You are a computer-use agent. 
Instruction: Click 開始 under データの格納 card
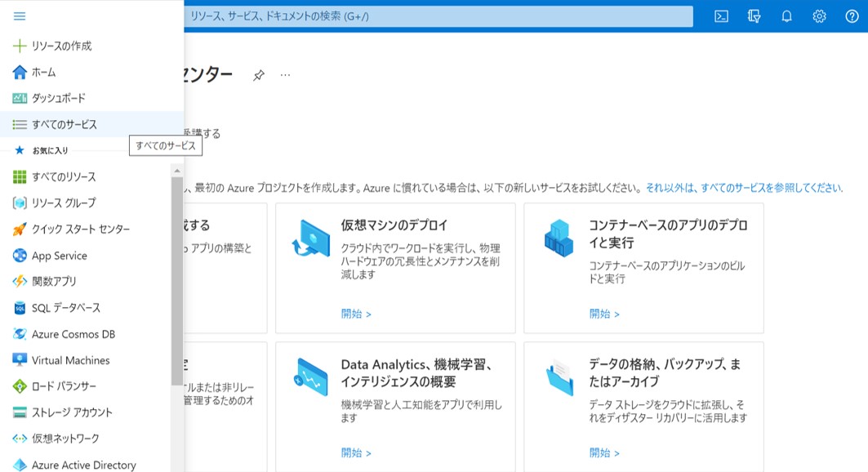tap(604, 452)
